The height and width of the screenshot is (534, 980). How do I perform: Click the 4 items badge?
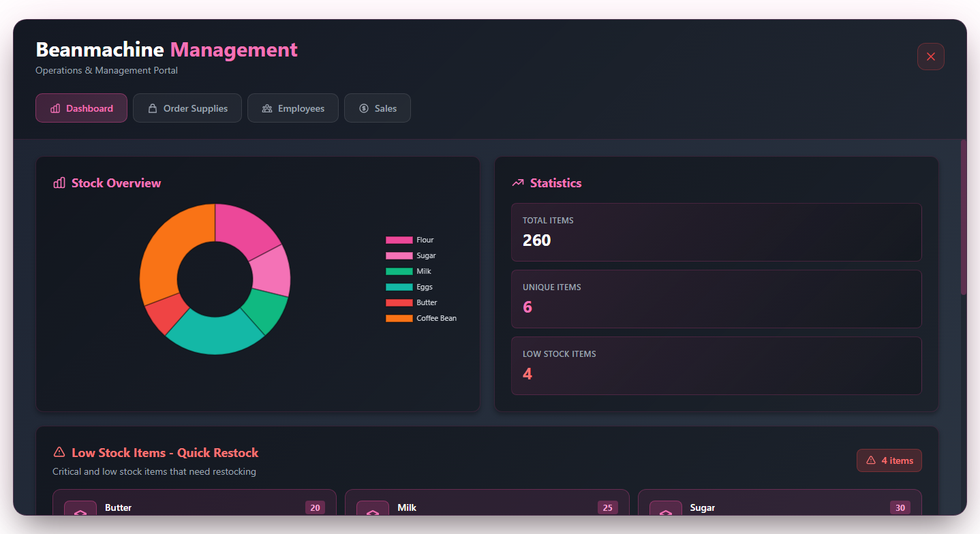889,460
